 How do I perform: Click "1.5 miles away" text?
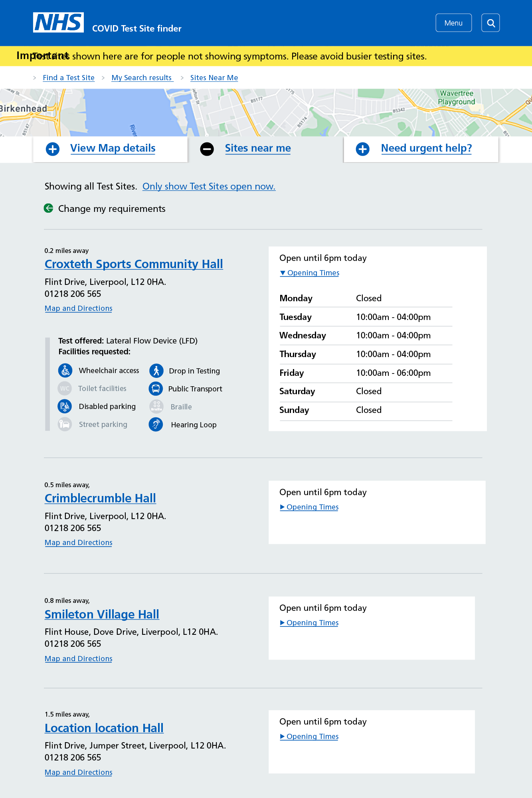67,714
